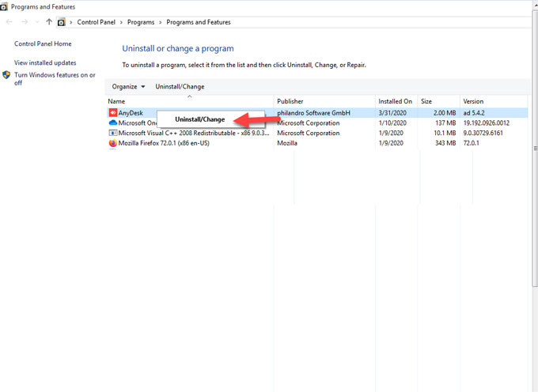Open Control Panel Home link
Image resolution: width=538 pixels, height=392 pixels.
pos(43,44)
